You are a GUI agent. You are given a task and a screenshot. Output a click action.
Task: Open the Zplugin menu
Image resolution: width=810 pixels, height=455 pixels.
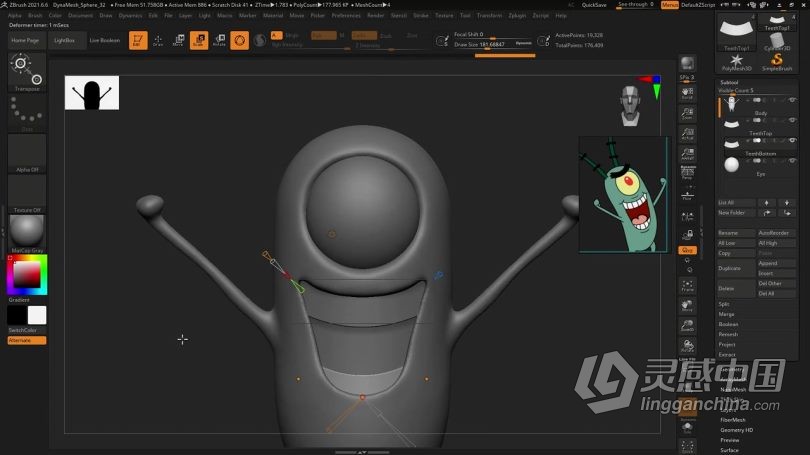[517, 15]
